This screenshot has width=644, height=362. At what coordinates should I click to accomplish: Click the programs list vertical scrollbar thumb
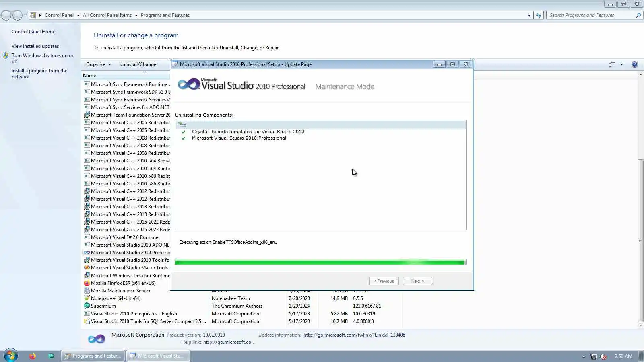(640, 240)
